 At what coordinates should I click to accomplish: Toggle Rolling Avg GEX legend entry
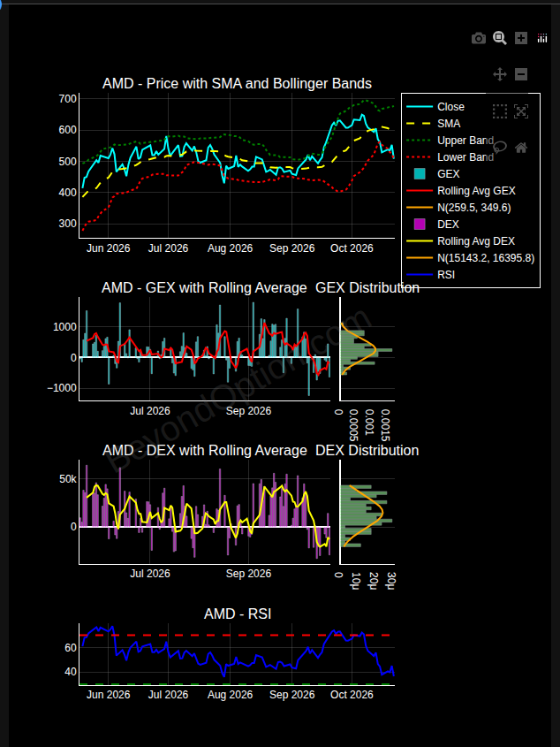pos(476,191)
